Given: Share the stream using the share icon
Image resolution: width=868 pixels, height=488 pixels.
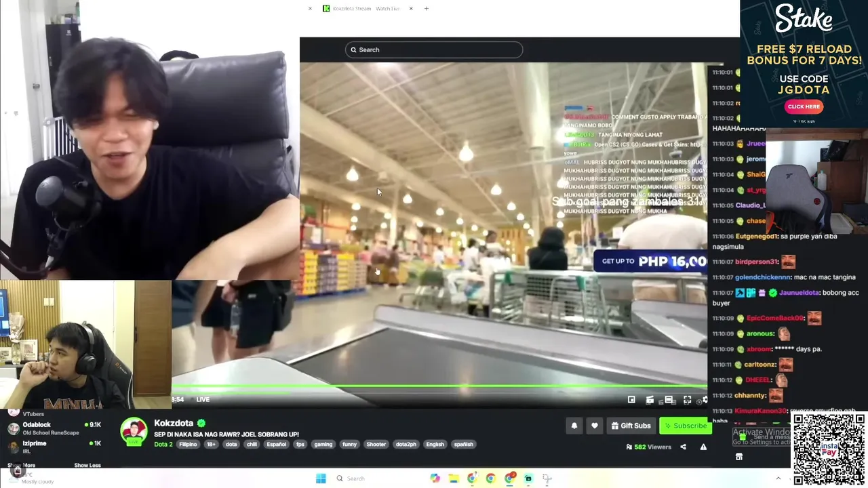Looking at the screenshot, I should coord(683,447).
